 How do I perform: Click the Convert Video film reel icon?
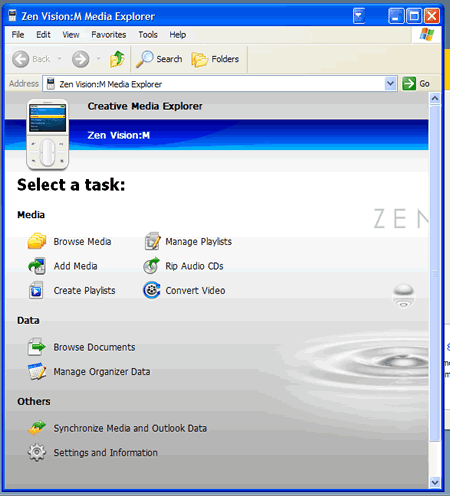coord(152,290)
